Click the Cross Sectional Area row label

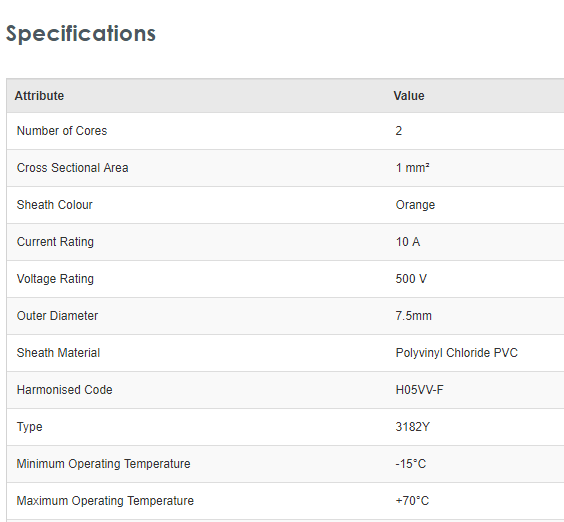click(x=72, y=168)
